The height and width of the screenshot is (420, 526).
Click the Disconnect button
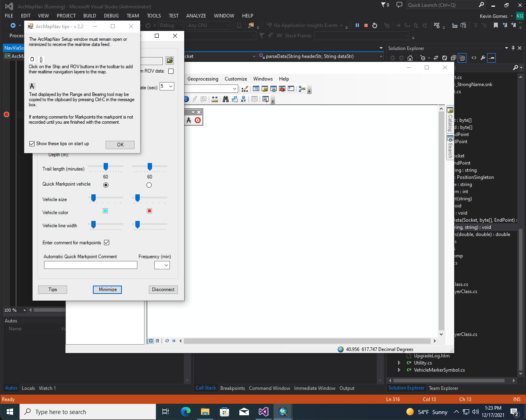[x=163, y=290]
